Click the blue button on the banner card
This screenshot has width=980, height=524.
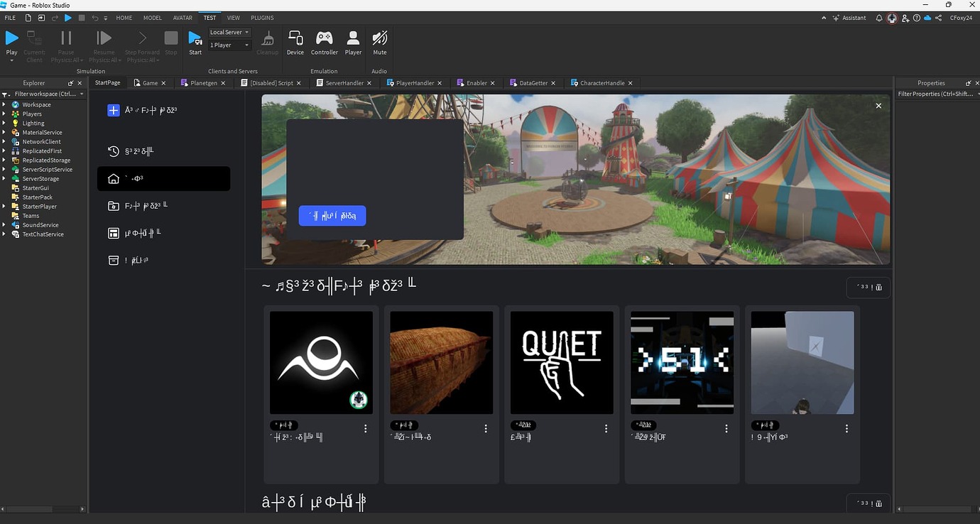click(x=332, y=216)
